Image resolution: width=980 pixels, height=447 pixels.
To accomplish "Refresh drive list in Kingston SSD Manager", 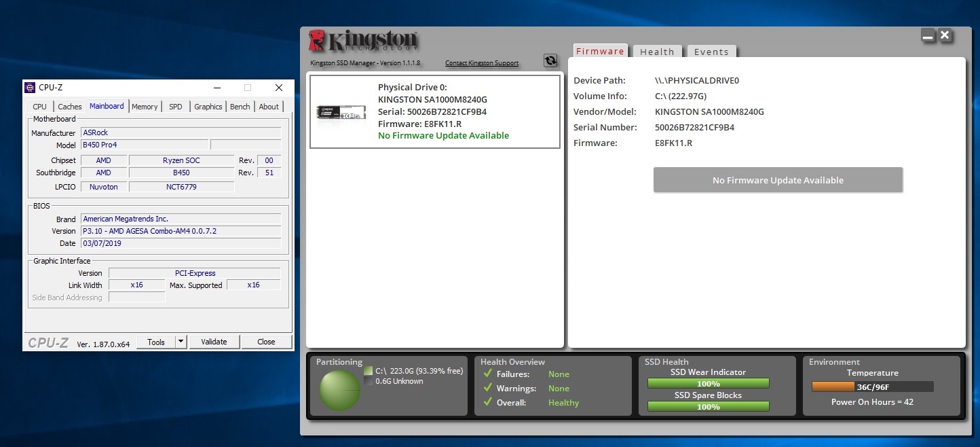I will [x=550, y=60].
